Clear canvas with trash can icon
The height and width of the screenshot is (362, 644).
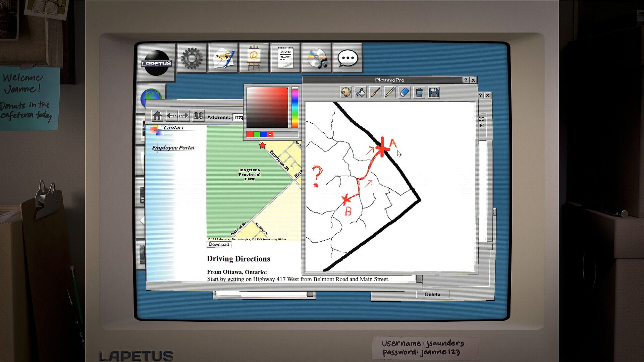tap(419, 93)
